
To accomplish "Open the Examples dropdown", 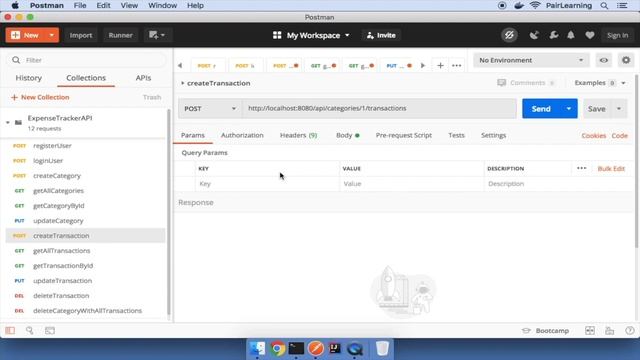I will (600, 83).
